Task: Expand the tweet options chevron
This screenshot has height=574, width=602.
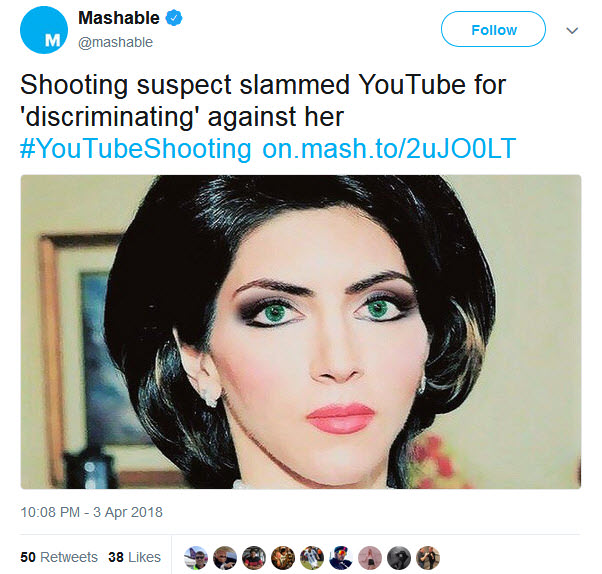Action: click(572, 30)
